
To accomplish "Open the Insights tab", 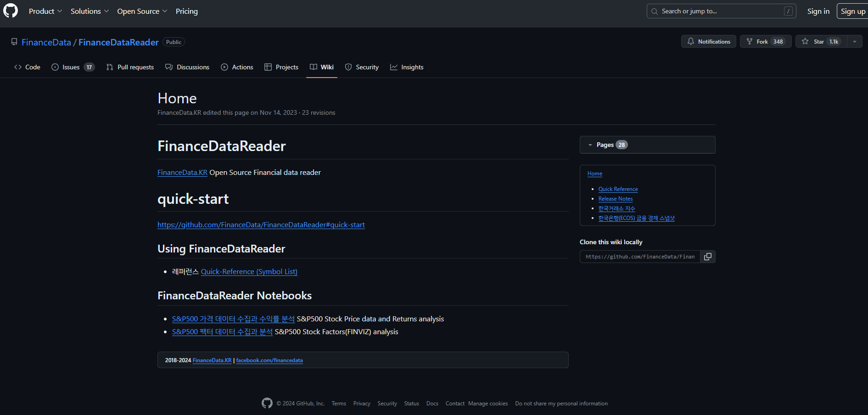I will (407, 67).
